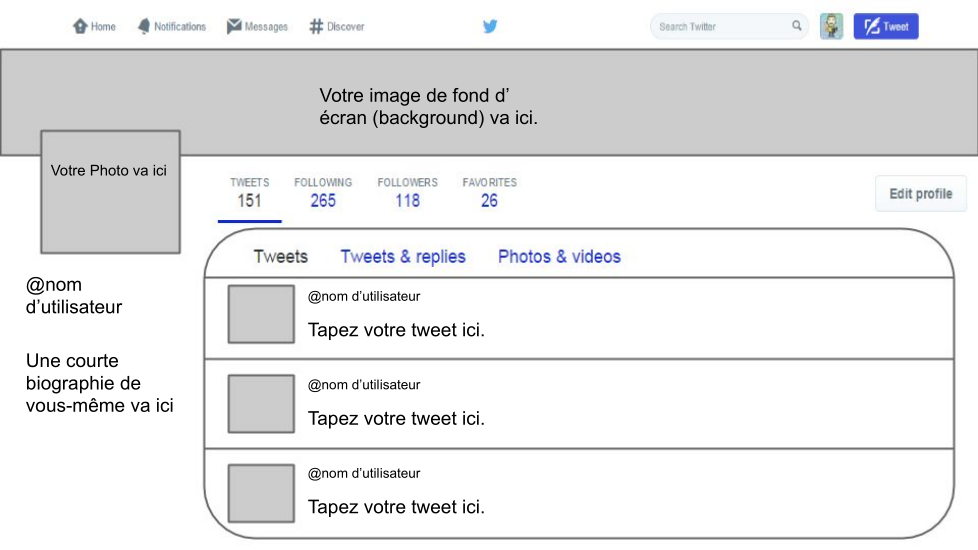Image resolution: width=978 pixels, height=550 pixels.
Task: Type in the Search Twitter field
Action: (720, 27)
